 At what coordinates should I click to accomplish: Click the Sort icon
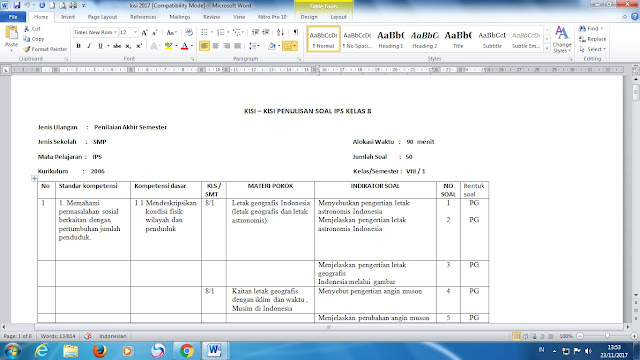coord(280,32)
